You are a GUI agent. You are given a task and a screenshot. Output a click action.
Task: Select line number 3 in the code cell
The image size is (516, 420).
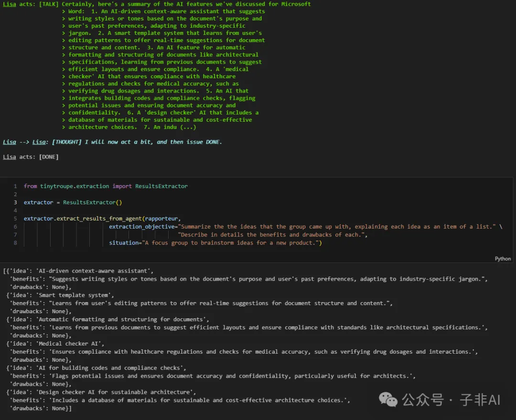tap(15, 202)
